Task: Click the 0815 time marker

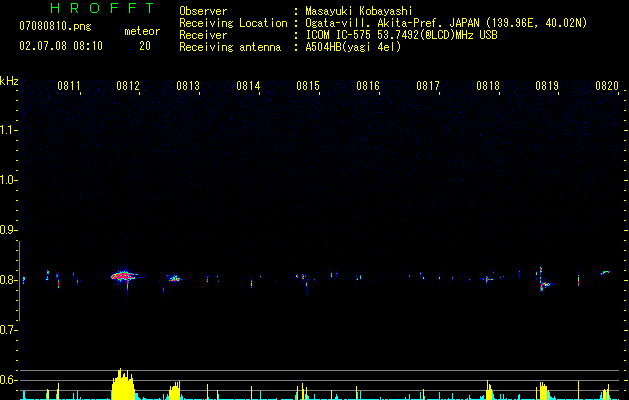Action: tap(308, 85)
